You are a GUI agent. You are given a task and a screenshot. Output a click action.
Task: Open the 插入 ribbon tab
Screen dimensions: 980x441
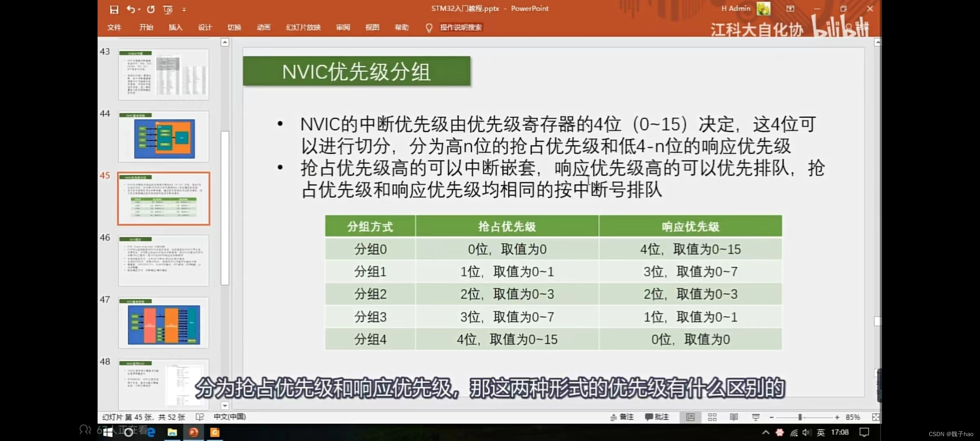coord(175,27)
